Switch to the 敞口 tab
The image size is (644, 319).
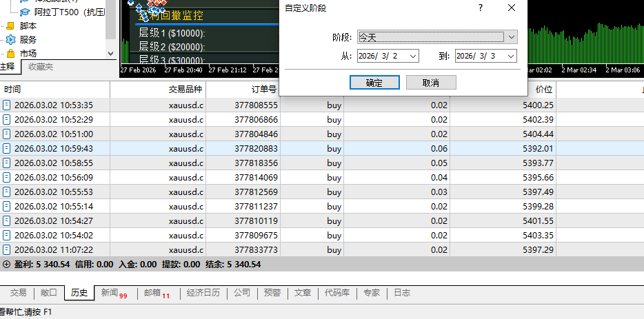pos(49,293)
